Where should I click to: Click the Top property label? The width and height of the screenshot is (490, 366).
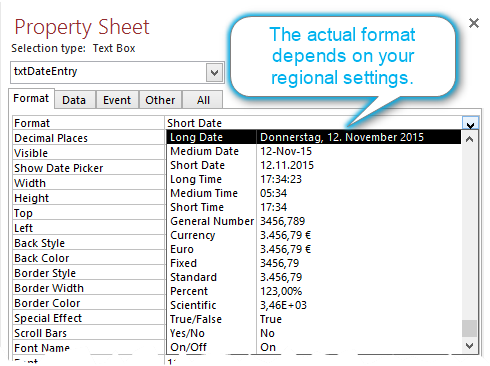(x=23, y=213)
